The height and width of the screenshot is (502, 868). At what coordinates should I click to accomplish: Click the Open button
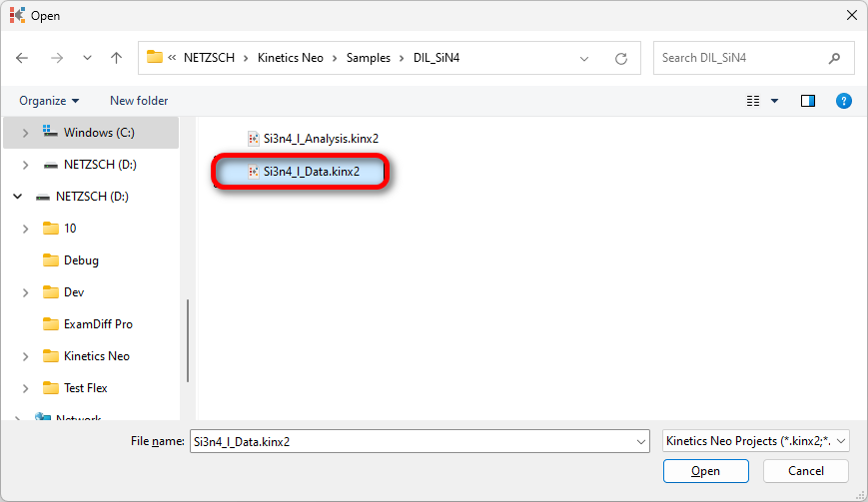[705, 471]
